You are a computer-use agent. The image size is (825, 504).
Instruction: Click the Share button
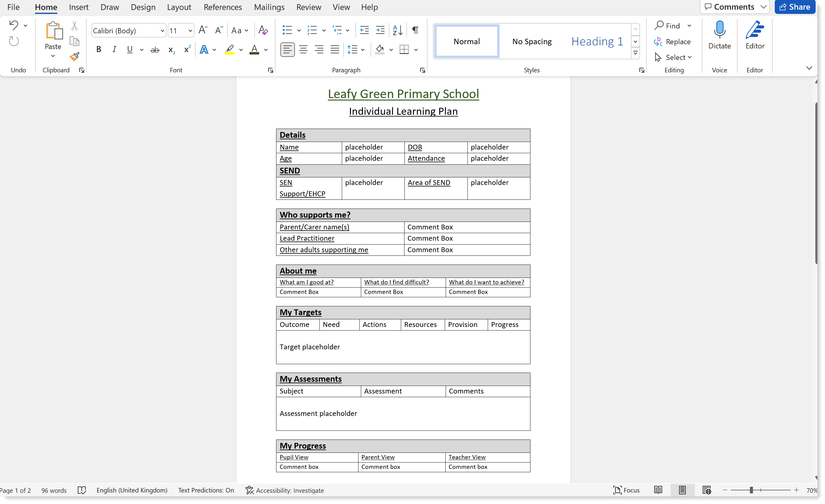(794, 7)
